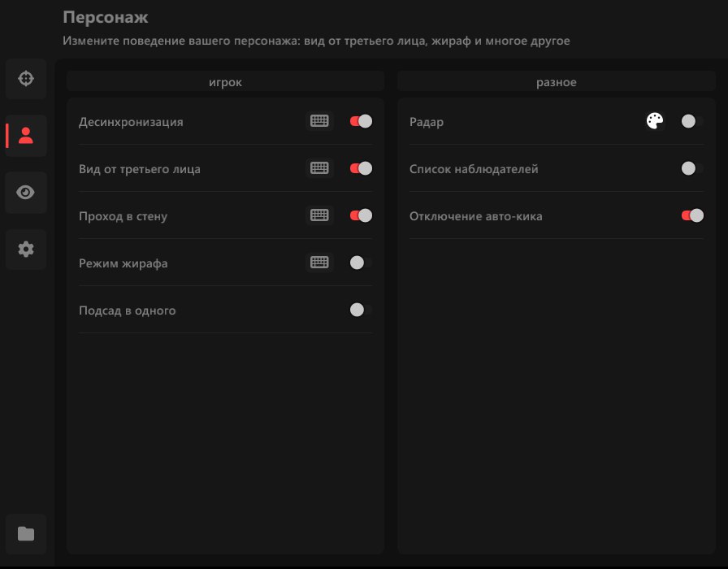The image size is (728, 569).
Task: Click the разное section header
Action: (557, 82)
